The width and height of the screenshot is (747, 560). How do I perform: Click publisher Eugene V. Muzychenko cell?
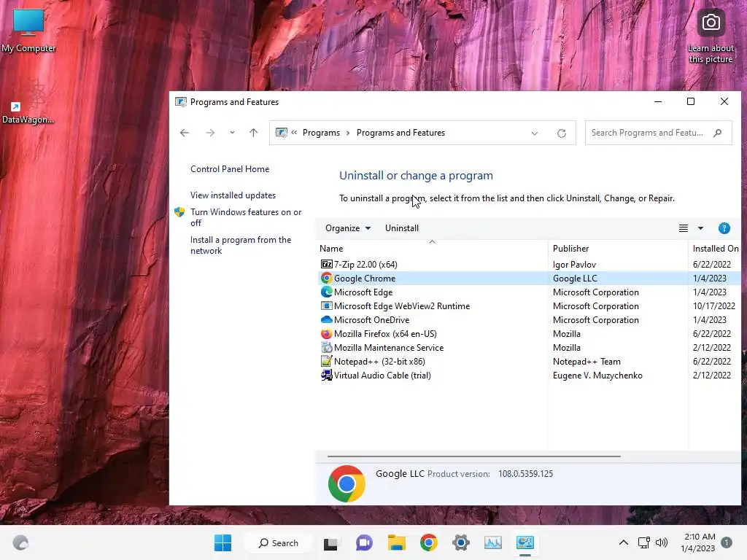[x=597, y=376]
